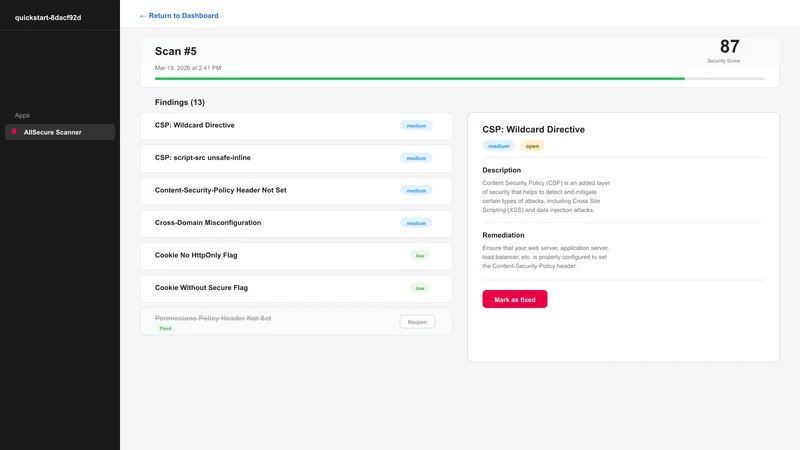
Task: Click the Findings (13) heading
Action: point(180,103)
